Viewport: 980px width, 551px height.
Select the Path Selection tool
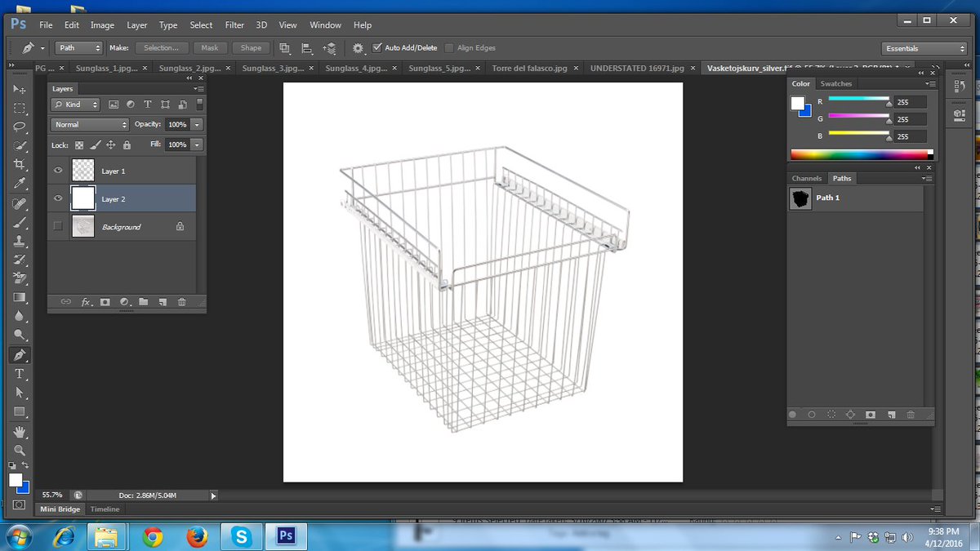click(x=20, y=393)
